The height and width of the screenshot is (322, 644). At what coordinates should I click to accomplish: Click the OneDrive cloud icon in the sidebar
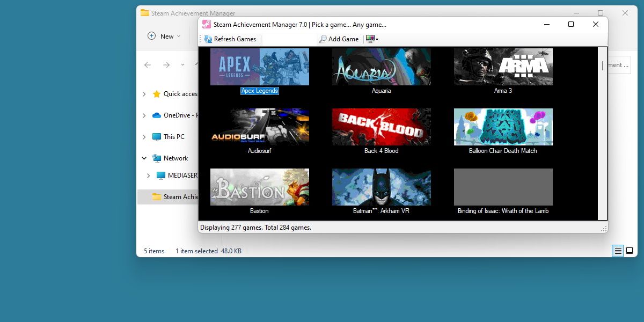click(157, 115)
